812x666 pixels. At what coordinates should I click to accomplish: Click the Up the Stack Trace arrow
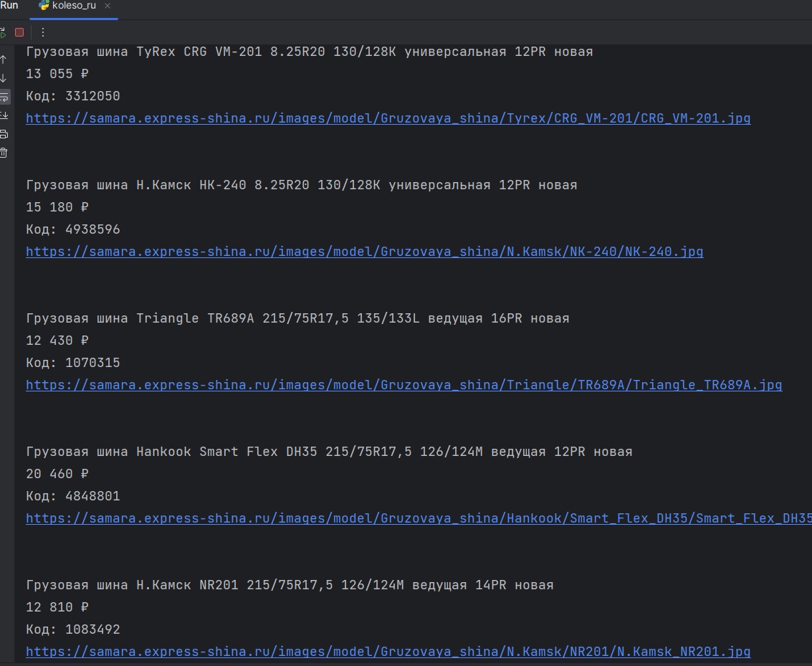coord(4,60)
